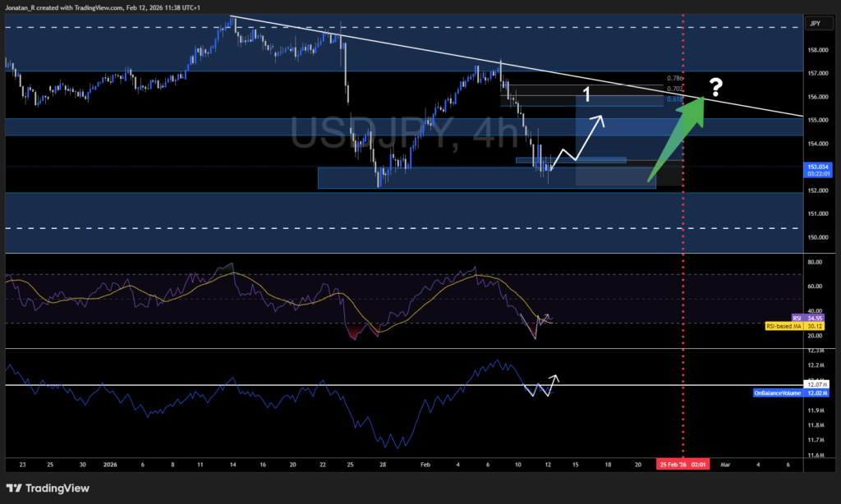The height and width of the screenshot is (504, 841).
Task: Click the "1" text annotation above the box
Action: pos(586,94)
